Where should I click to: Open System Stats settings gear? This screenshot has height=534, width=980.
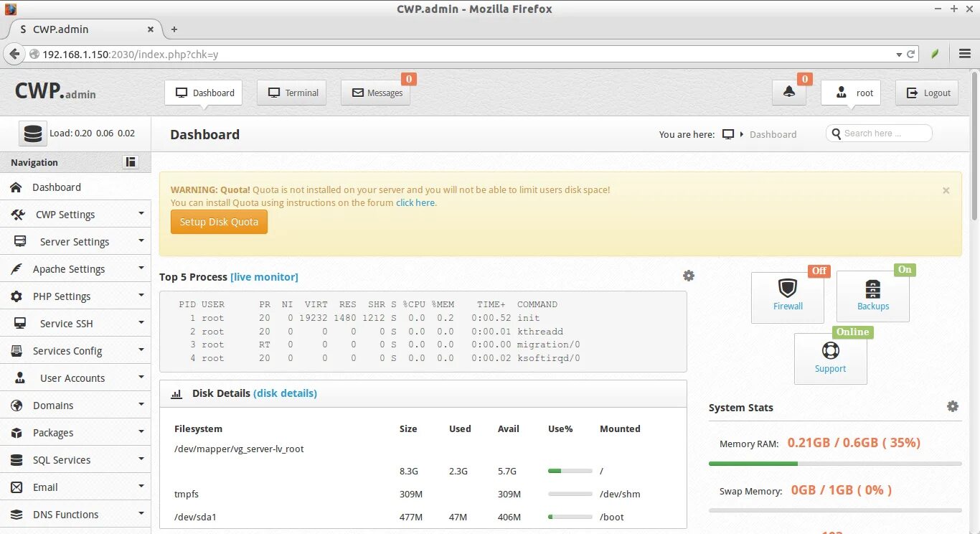coord(953,406)
